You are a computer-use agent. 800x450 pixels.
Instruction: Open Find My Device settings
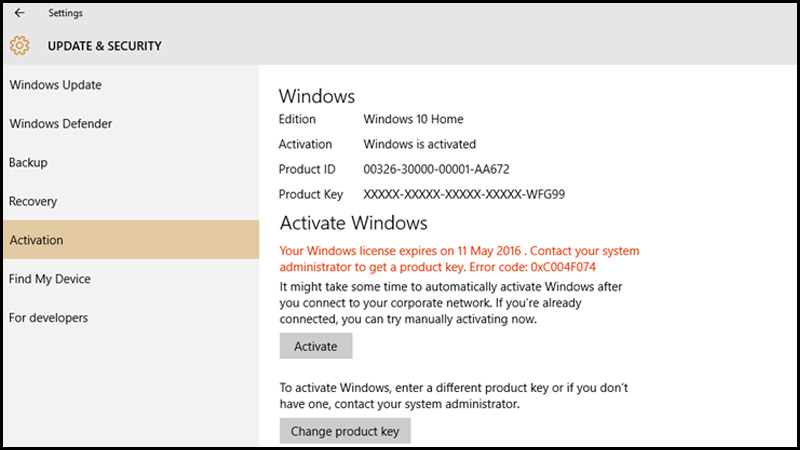[x=131, y=279]
